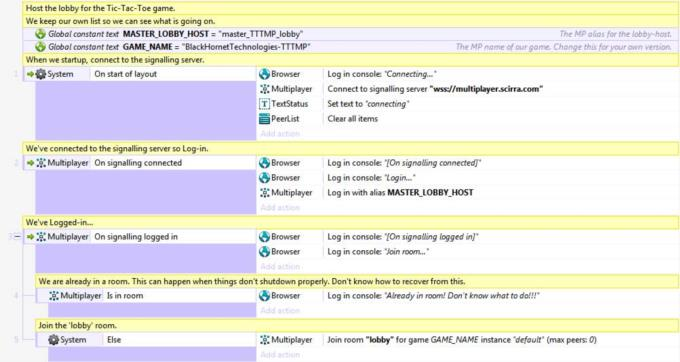Click Browser icon for '[On signalling connected]' log

pos(265,163)
